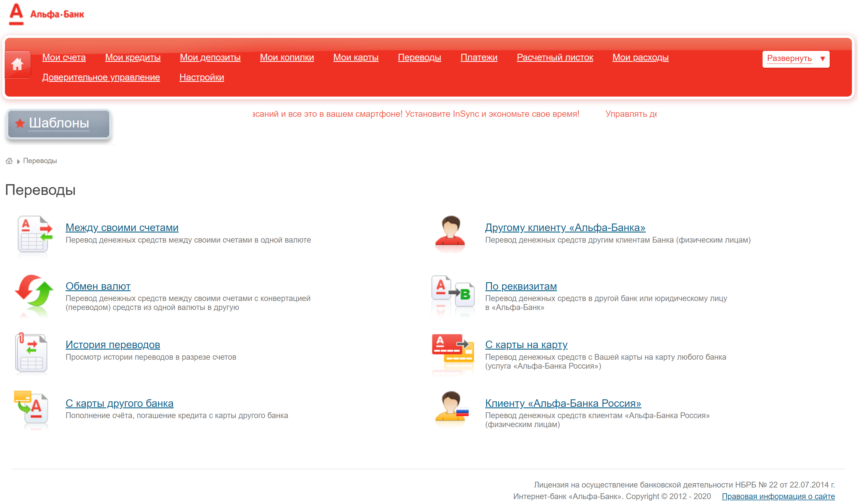Click the star icon on Шаблоны button
858x504 pixels.
20,123
